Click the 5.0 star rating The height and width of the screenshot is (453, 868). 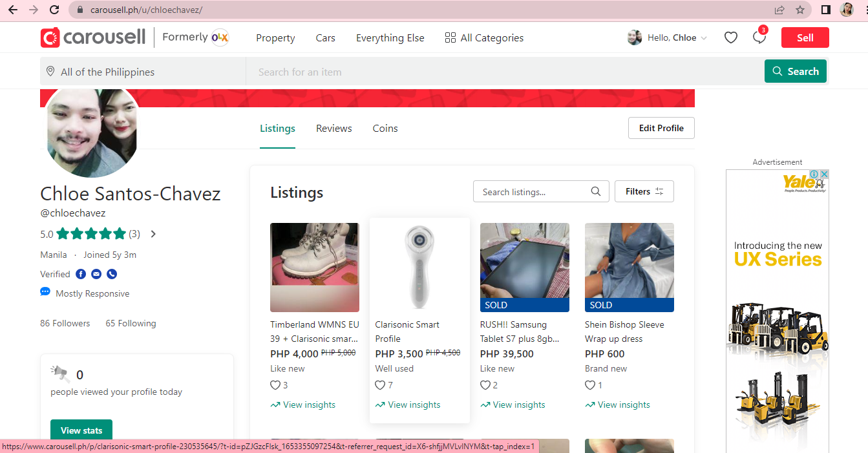coord(90,234)
